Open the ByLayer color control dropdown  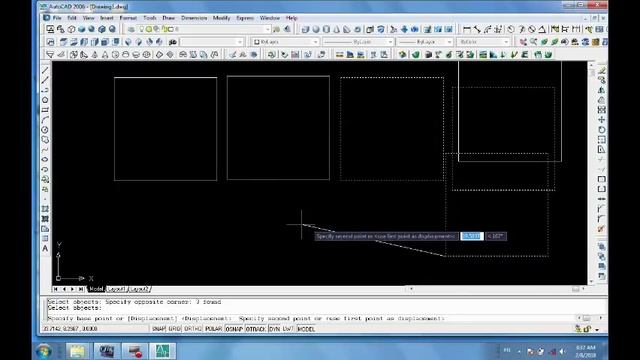click(x=315, y=42)
